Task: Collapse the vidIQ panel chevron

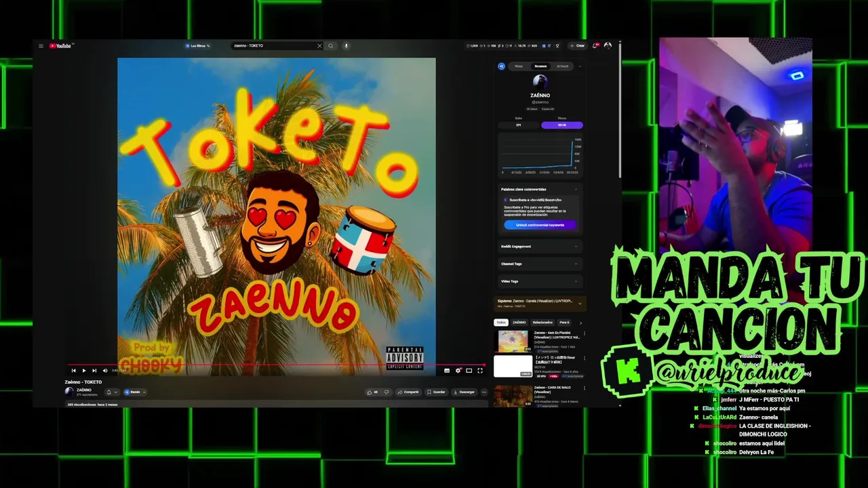Action: [579, 66]
